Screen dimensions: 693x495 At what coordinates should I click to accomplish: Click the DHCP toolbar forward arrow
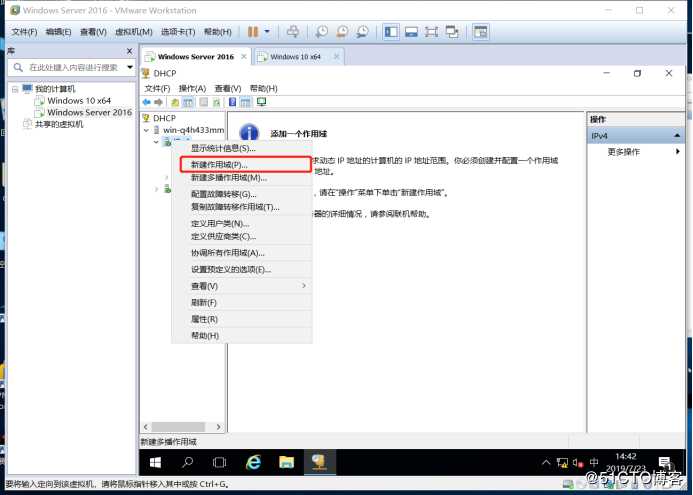[158, 103]
